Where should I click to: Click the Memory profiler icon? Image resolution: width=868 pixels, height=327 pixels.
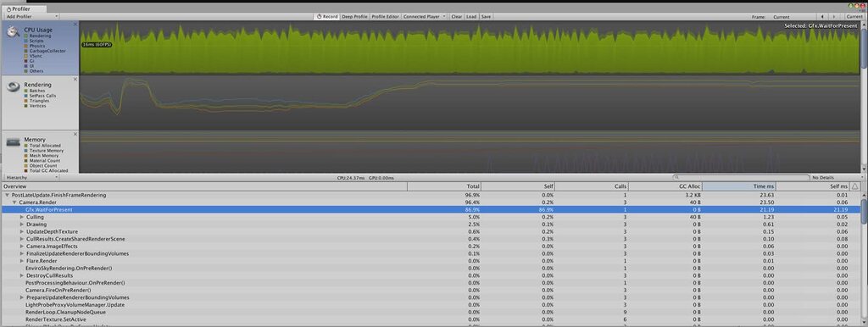tap(14, 142)
